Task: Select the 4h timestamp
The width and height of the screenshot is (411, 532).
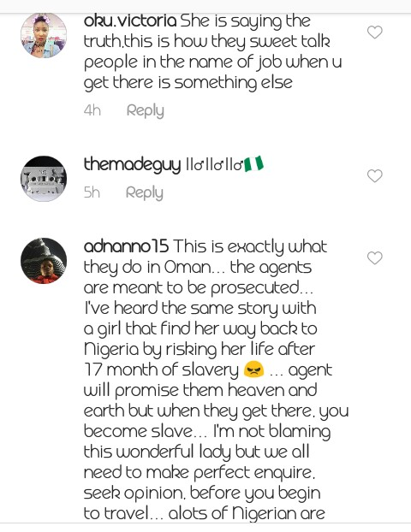Action: tap(92, 110)
